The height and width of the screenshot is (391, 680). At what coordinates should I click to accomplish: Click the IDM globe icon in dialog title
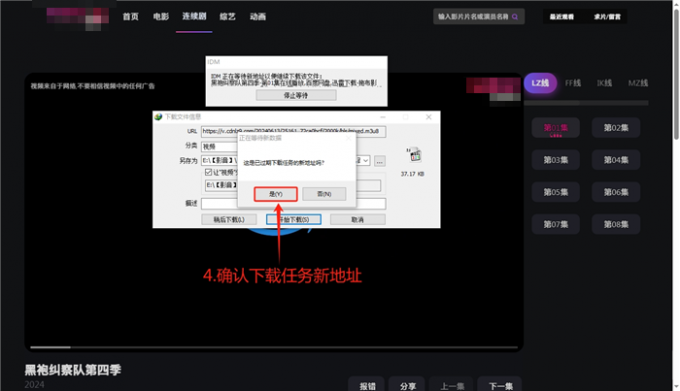coord(158,117)
